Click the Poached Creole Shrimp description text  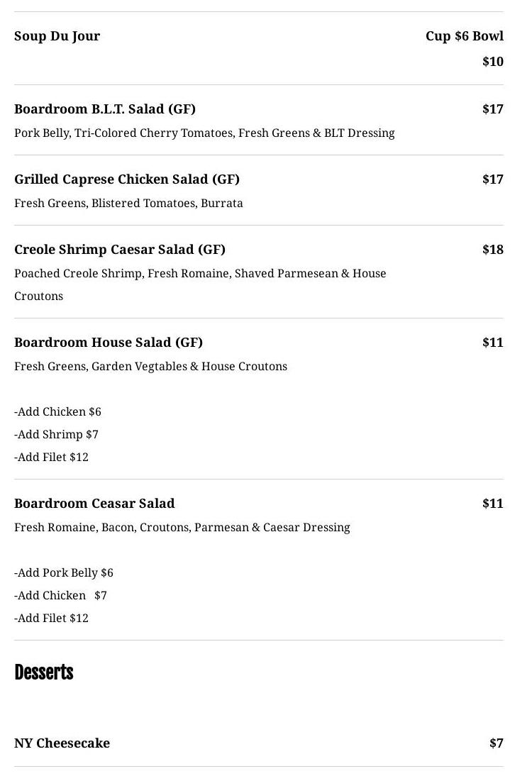[200, 274]
